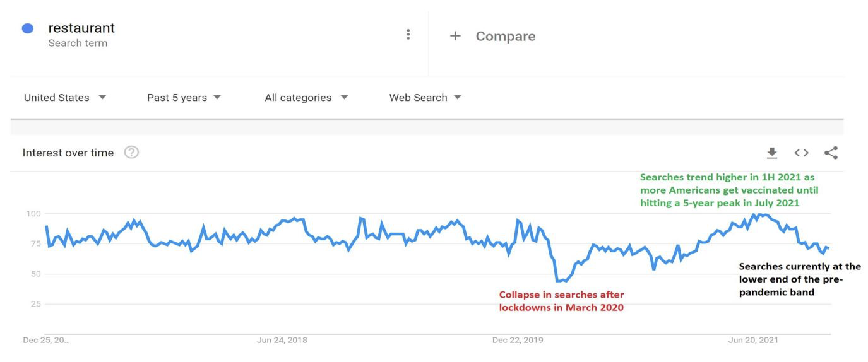The image size is (868, 362).
Task: Click the black pre-pandemic band annotation
Action: tap(799, 279)
